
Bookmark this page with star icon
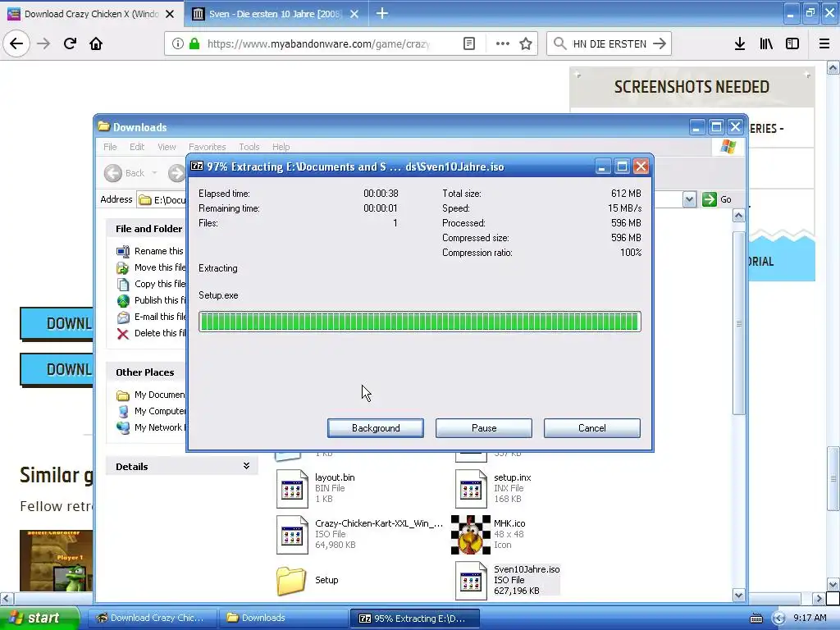pos(526,44)
